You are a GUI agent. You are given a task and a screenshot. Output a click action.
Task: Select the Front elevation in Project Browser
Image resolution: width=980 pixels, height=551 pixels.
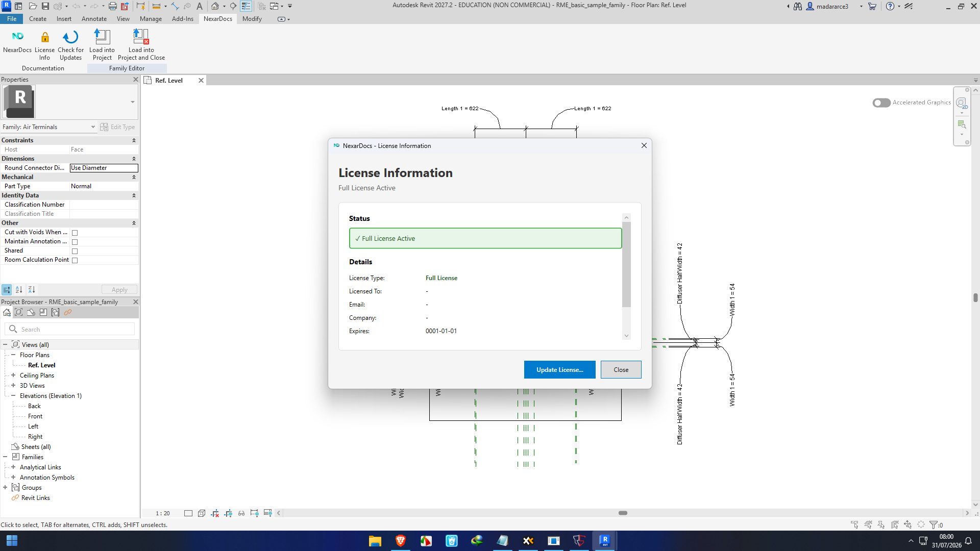(35, 416)
